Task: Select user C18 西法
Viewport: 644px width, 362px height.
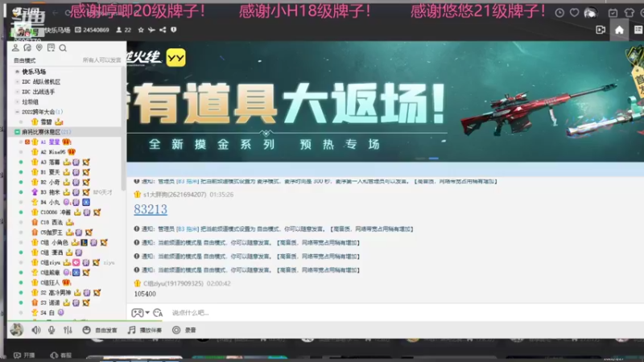Action: pos(52,223)
